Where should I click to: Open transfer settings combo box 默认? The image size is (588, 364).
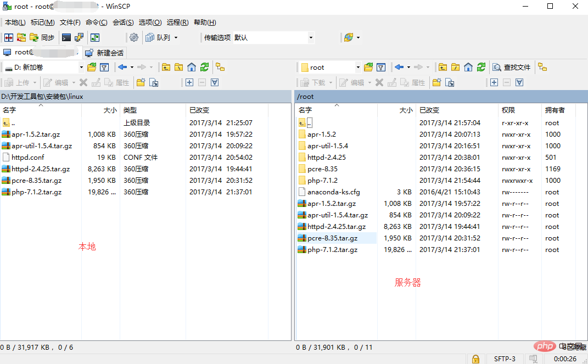point(273,37)
